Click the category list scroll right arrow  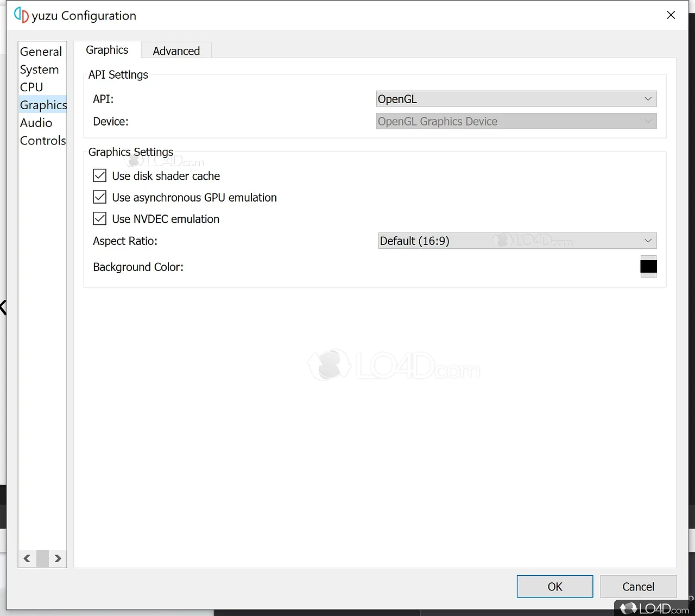pos(58,558)
